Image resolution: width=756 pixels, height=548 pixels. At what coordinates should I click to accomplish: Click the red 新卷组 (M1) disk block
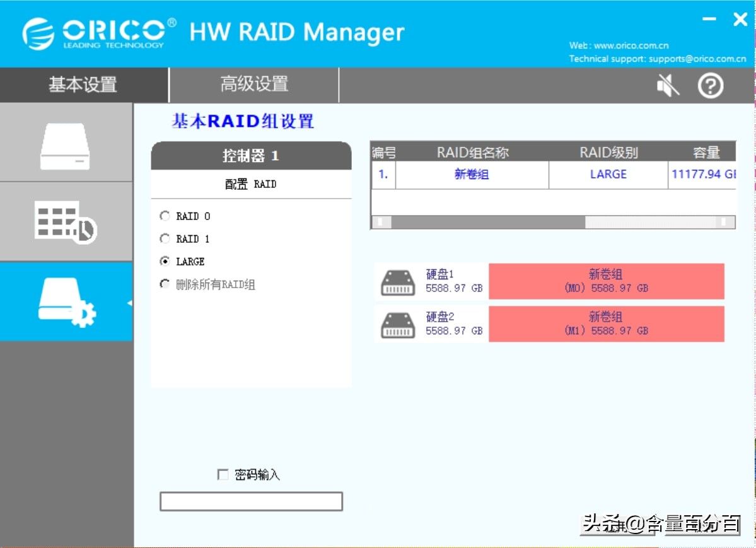click(x=607, y=324)
